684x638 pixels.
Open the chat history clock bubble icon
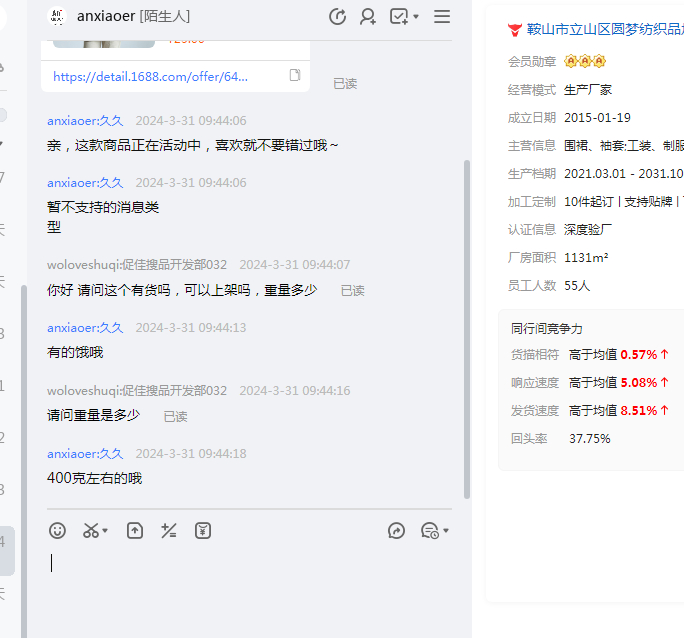click(x=429, y=531)
